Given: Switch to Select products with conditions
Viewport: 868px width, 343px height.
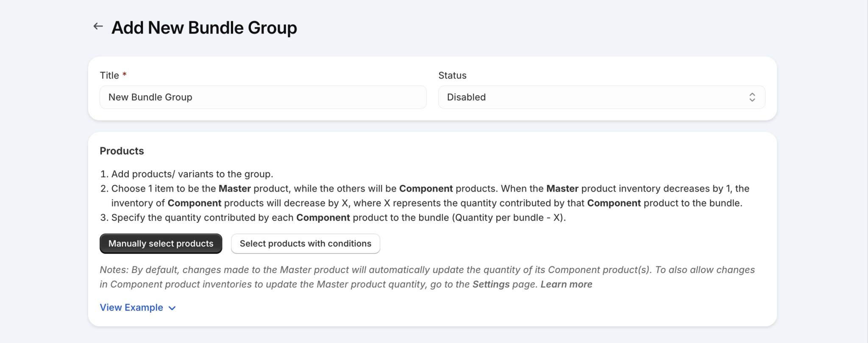Looking at the screenshot, I should tap(305, 243).
